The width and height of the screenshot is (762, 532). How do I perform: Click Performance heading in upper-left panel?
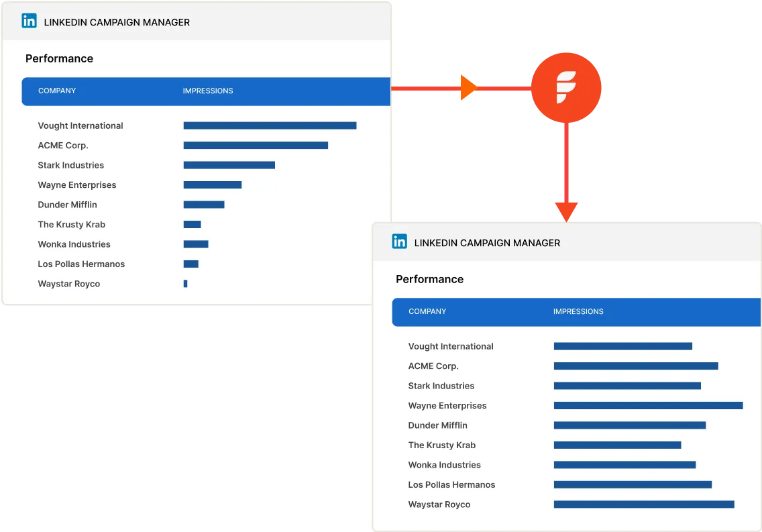[x=59, y=59]
